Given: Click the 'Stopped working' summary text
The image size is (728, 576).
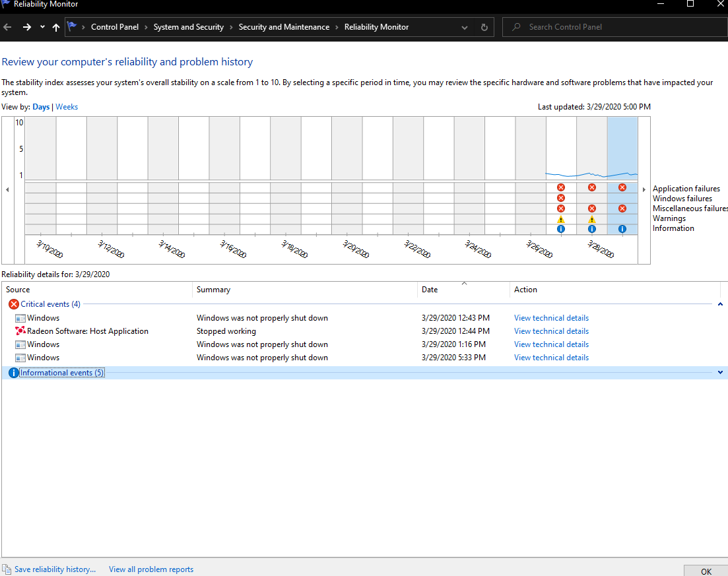Looking at the screenshot, I should pyautogui.click(x=226, y=331).
